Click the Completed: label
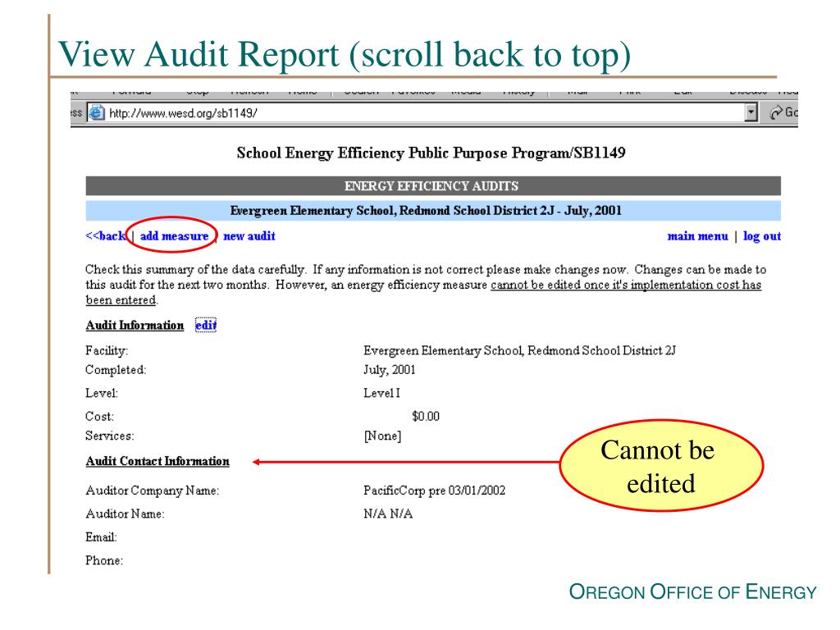This screenshot has height=630, width=840. (x=116, y=370)
